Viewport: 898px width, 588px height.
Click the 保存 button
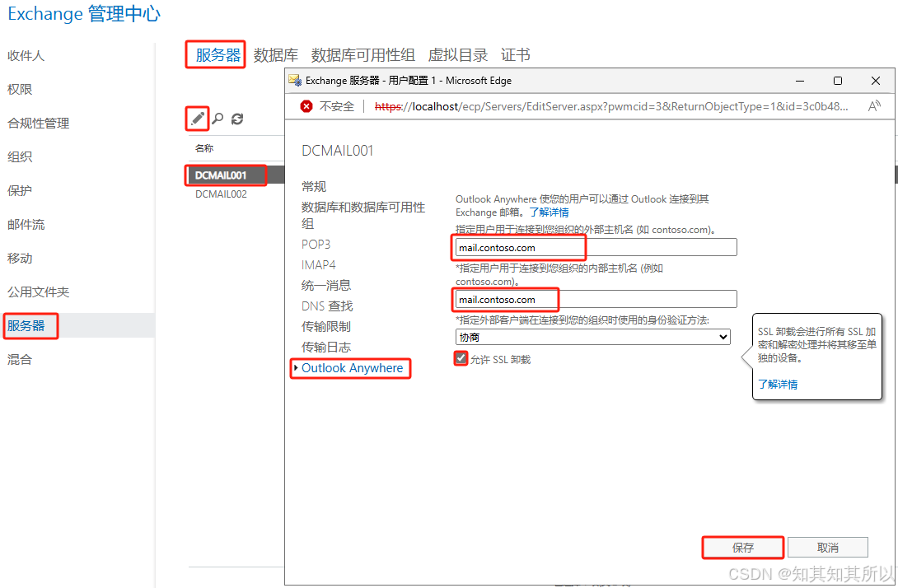(x=743, y=548)
